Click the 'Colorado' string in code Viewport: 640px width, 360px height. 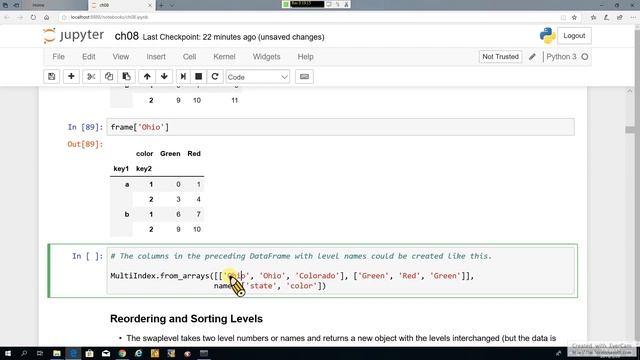click(x=317, y=276)
